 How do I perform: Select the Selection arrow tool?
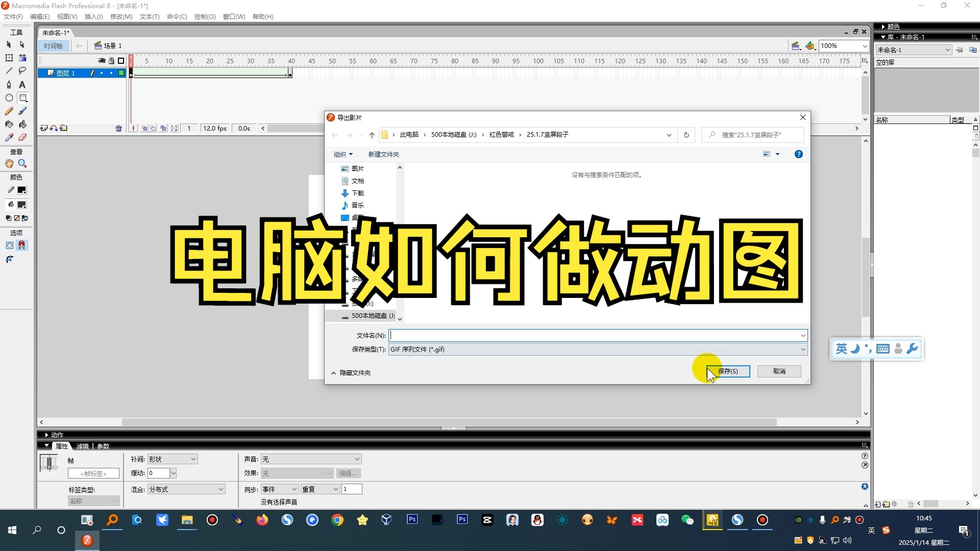pyautogui.click(x=9, y=44)
